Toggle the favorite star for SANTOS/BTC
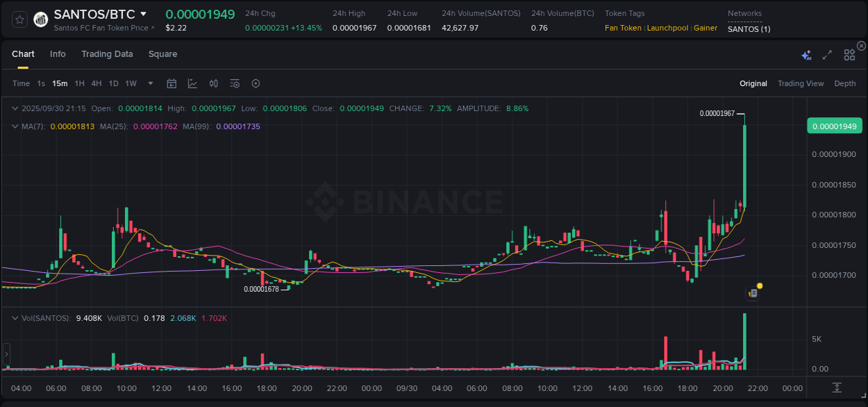The width and height of the screenshot is (868, 407). coord(19,19)
